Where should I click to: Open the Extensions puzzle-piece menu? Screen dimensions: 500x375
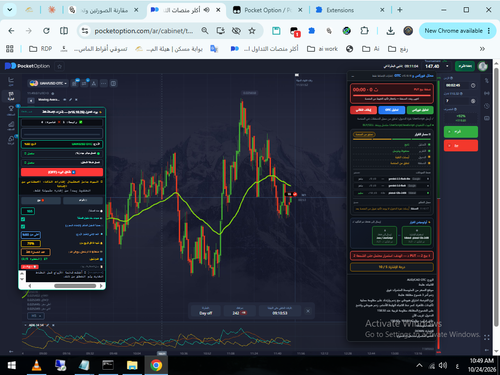click(364, 31)
